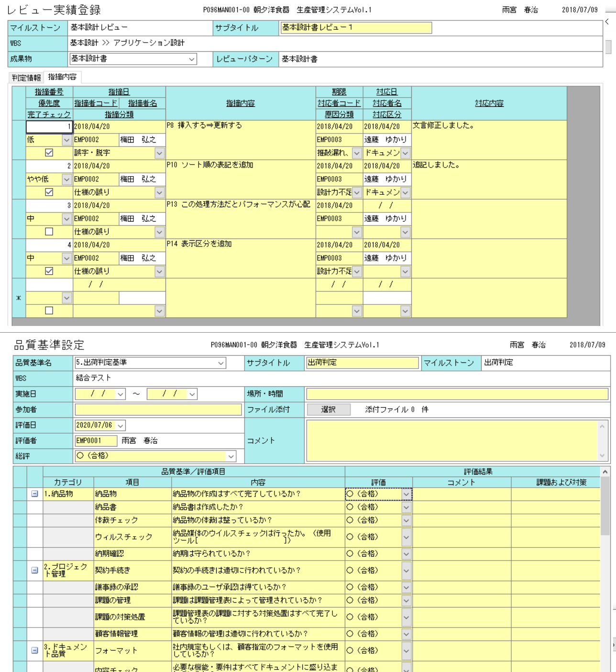The height and width of the screenshot is (672, 616).
Task: Open the 評価日 date picker dropdown
Action: click(121, 426)
